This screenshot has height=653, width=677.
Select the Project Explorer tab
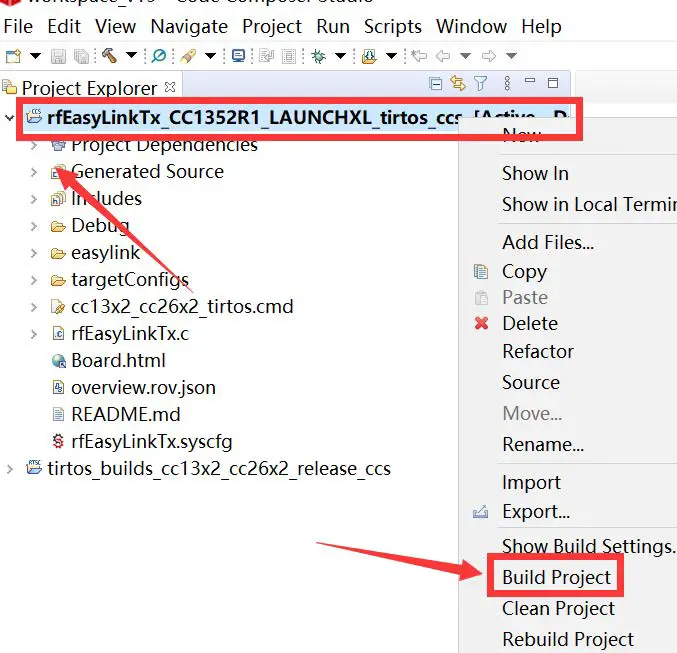(x=89, y=88)
